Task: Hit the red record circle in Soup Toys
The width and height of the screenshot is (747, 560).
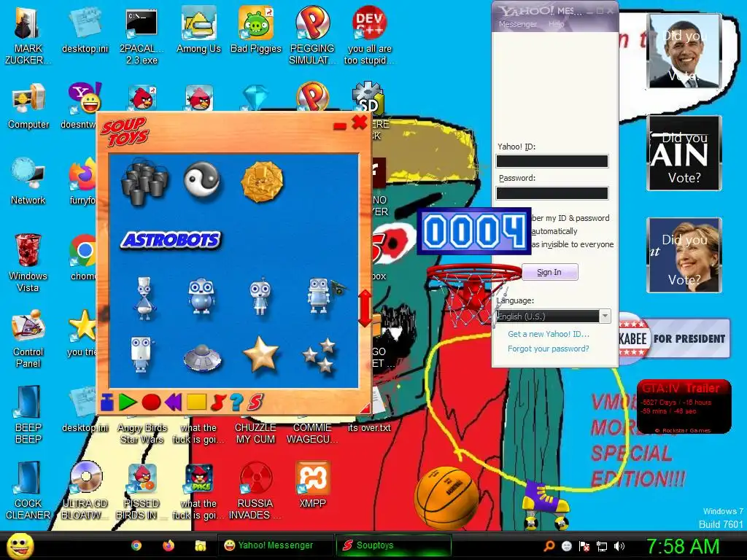Action: coord(151,402)
